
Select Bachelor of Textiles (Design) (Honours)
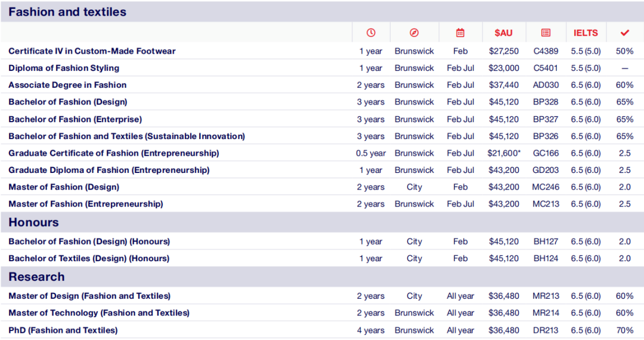click(89, 258)
